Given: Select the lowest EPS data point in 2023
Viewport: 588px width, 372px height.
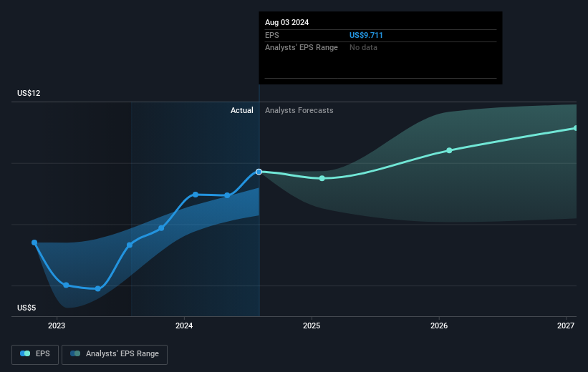Looking at the screenshot, I should (98, 289).
